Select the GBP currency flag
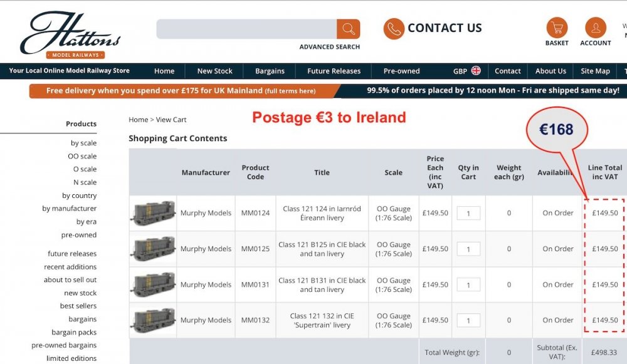 [476, 71]
